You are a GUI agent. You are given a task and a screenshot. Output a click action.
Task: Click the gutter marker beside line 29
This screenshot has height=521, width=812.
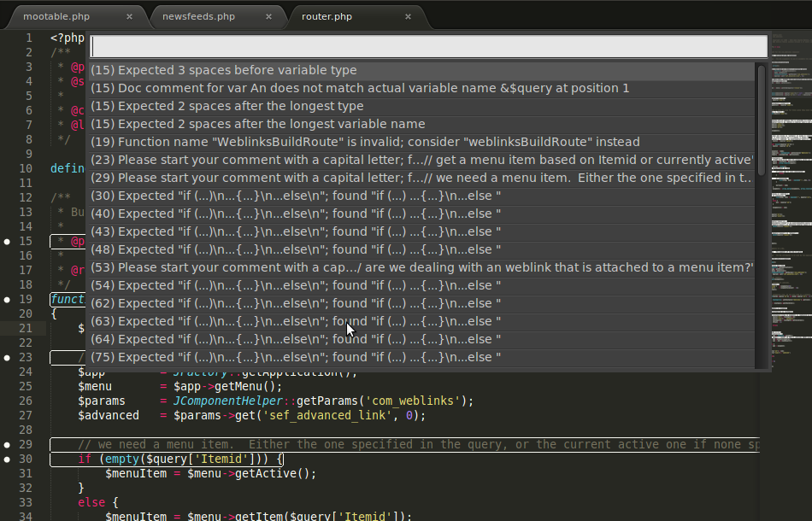(x=7, y=444)
